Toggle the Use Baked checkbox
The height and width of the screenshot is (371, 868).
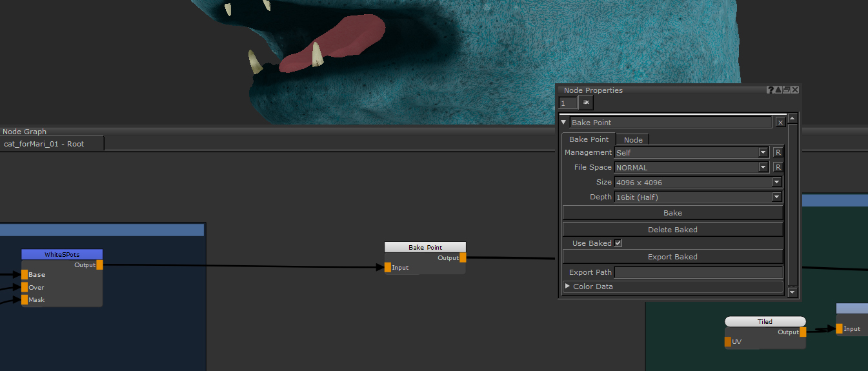coord(618,243)
